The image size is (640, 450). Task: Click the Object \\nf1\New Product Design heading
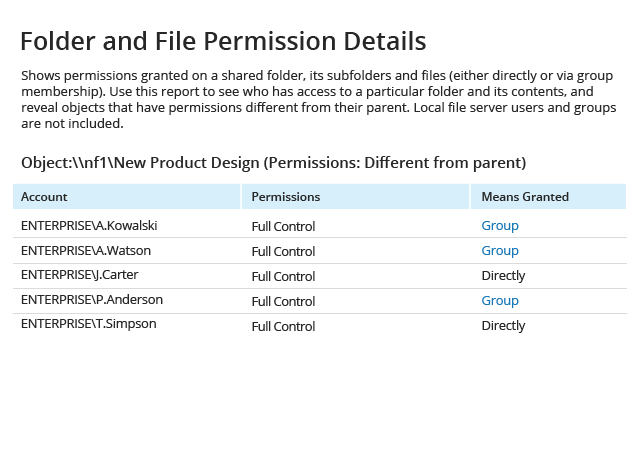click(273, 163)
